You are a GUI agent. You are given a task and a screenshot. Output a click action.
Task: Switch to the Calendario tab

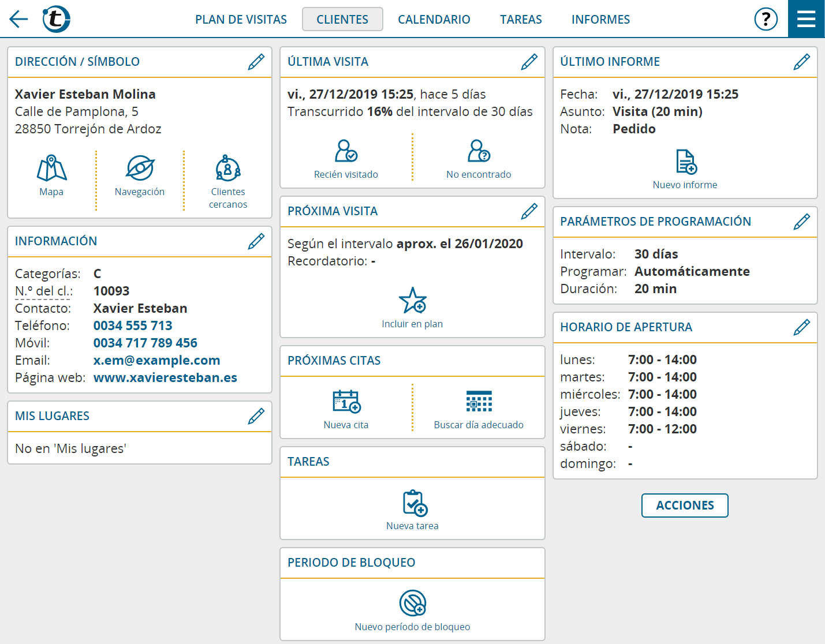(434, 19)
